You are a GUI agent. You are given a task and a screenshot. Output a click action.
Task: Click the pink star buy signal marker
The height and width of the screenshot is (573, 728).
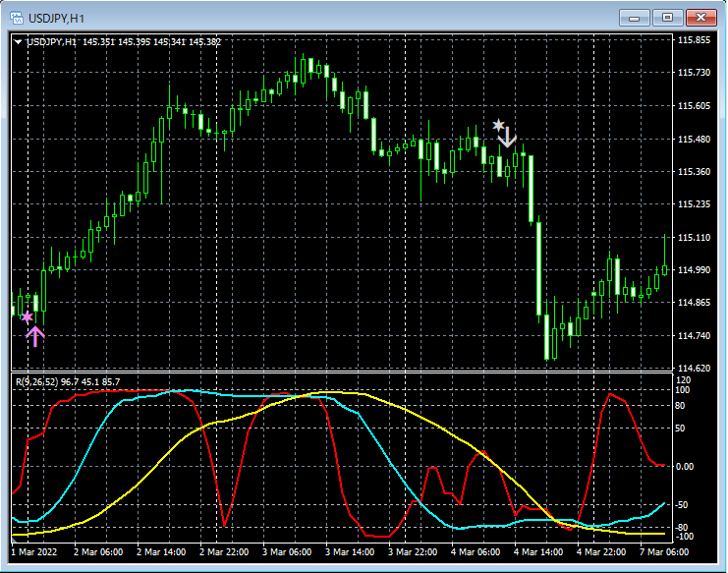(x=27, y=317)
